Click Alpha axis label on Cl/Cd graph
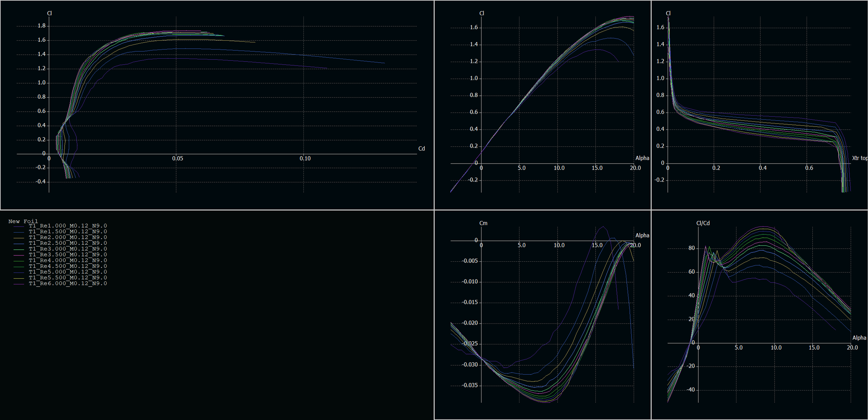The height and width of the screenshot is (420, 868). (859, 338)
